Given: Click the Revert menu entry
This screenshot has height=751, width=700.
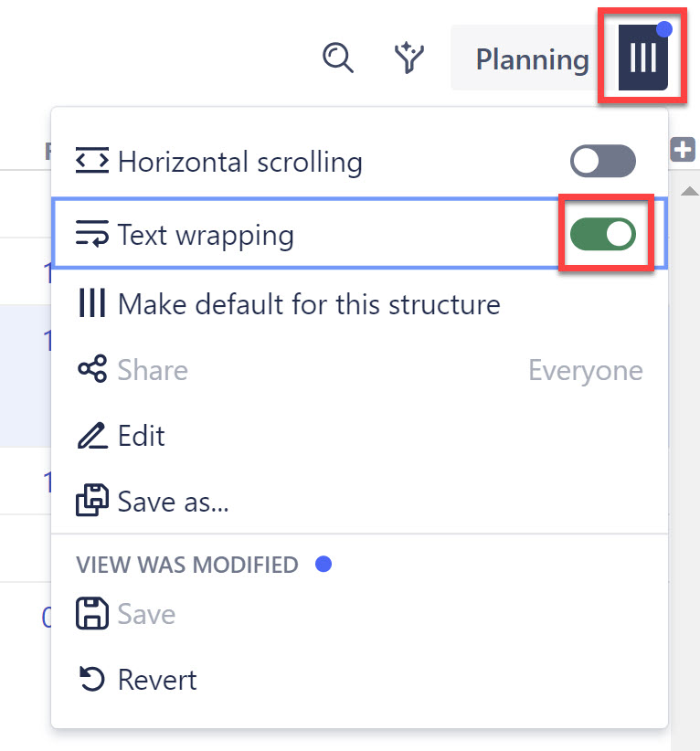Looking at the screenshot, I should (x=156, y=679).
